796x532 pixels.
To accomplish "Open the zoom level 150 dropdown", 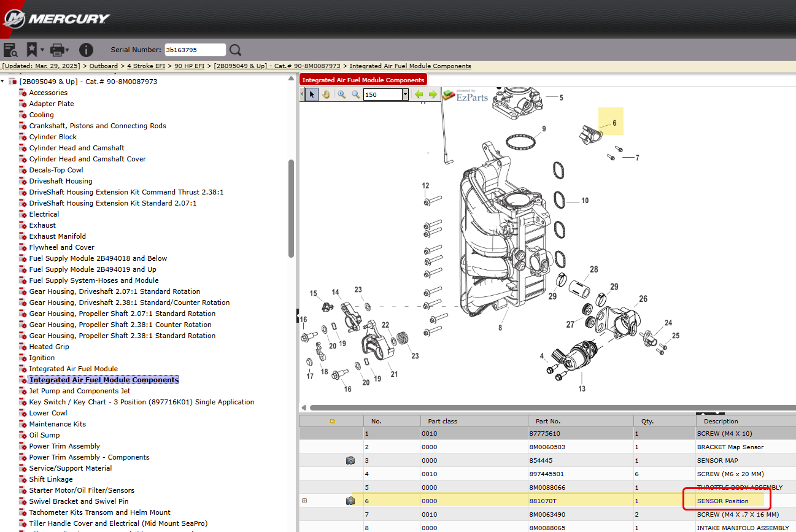I will coord(405,94).
